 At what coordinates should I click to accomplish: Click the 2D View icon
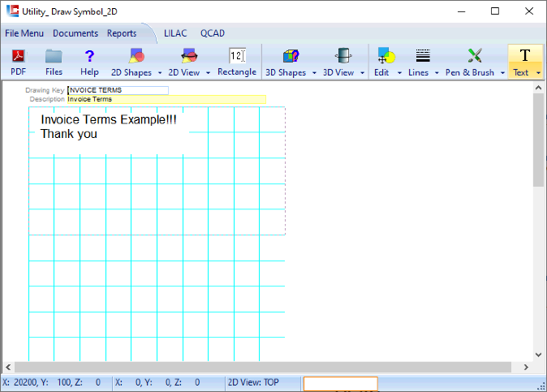(x=189, y=56)
